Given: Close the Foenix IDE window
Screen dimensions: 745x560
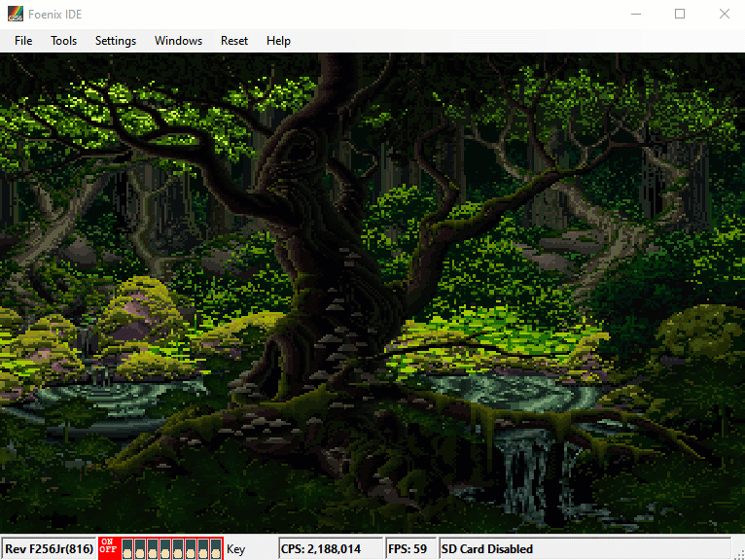Looking at the screenshot, I should [x=725, y=14].
